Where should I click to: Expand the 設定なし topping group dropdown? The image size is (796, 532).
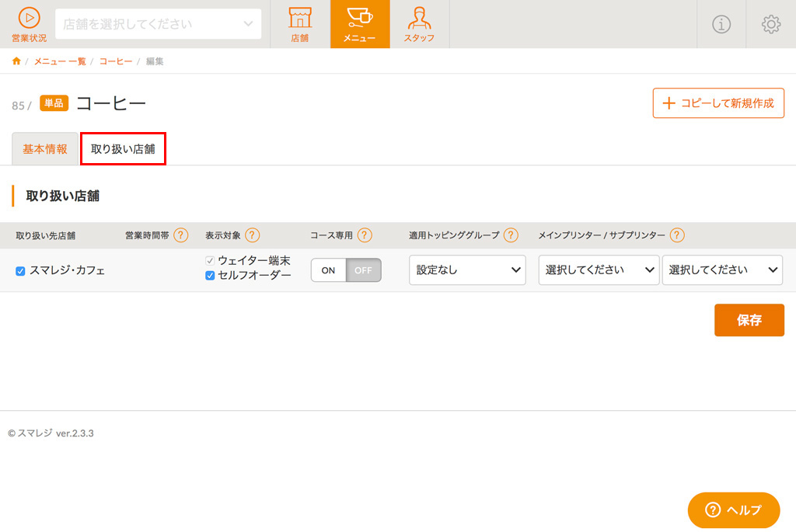[467, 270]
